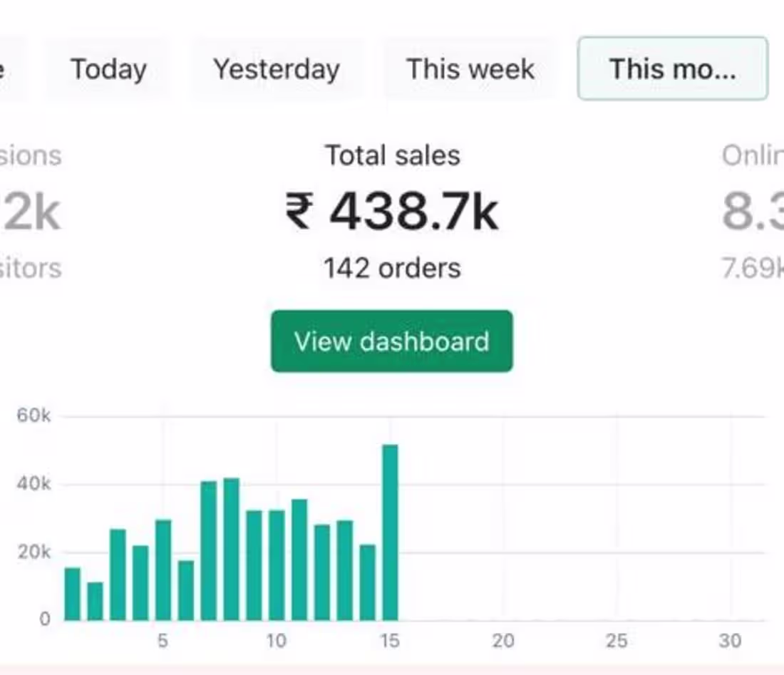784x675 pixels.
Task: Click the chart bar for day 10
Action: pyautogui.click(x=277, y=565)
